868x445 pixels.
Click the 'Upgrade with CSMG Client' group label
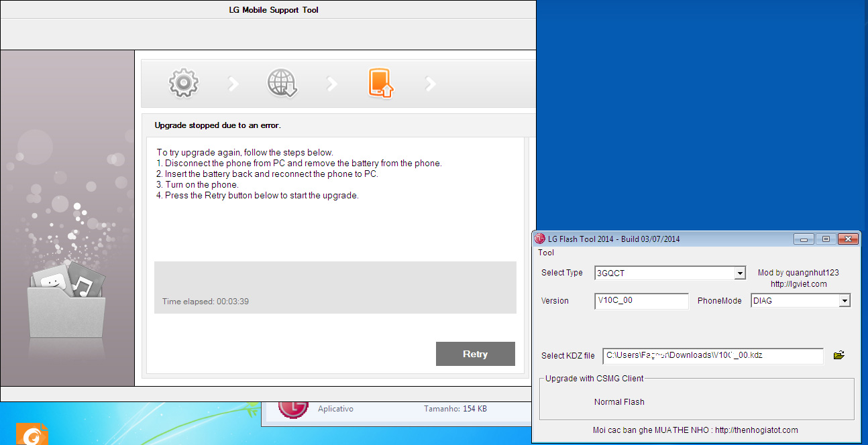pyautogui.click(x=594, y=379)
